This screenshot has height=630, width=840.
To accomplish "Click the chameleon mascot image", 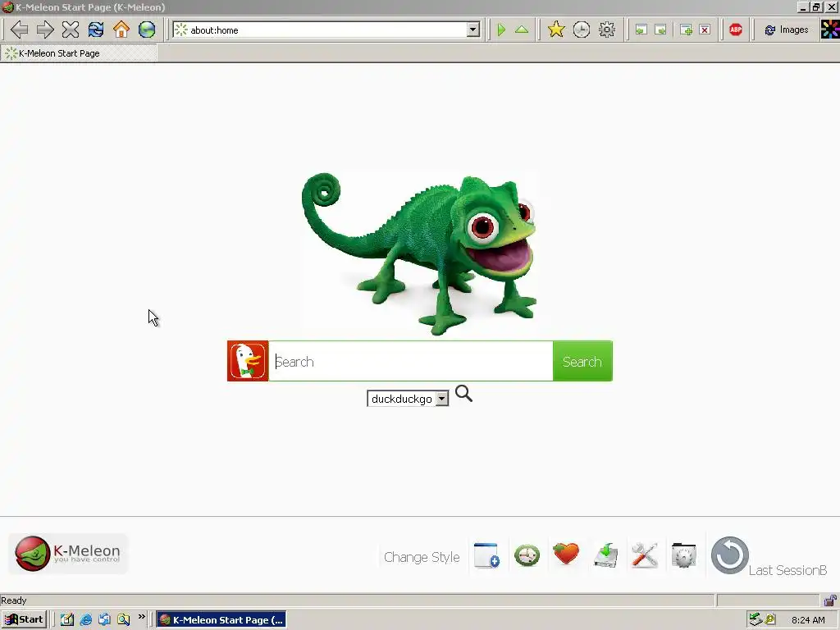I will click(x=419, y=254).
